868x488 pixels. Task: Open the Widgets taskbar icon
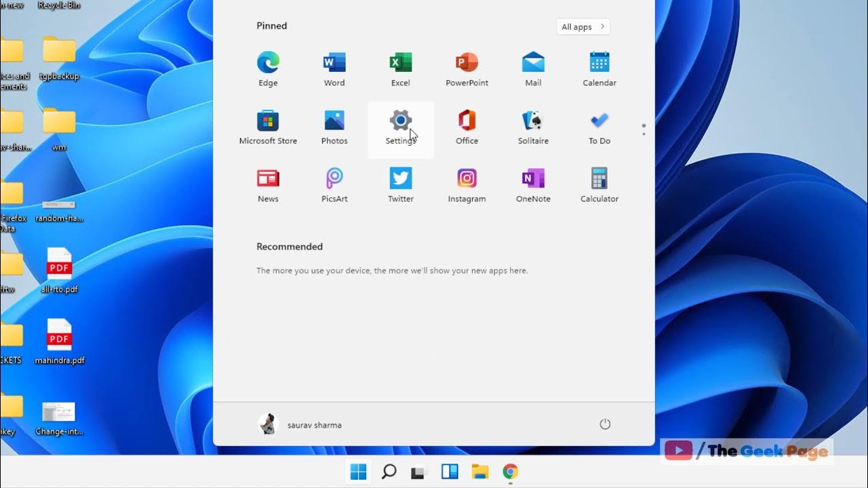[450, 472]
